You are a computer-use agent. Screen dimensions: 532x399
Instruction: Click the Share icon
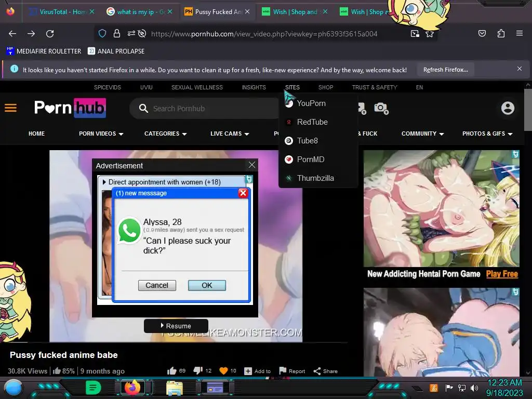click(x=317, y=371)
